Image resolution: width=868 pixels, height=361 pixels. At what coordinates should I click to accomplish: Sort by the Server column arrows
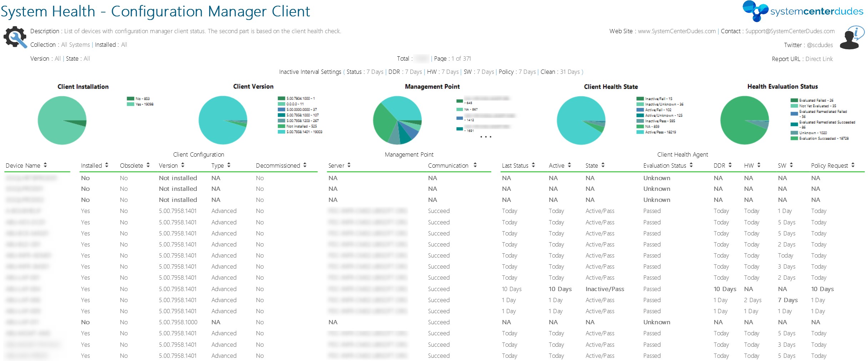click(349, 165)
